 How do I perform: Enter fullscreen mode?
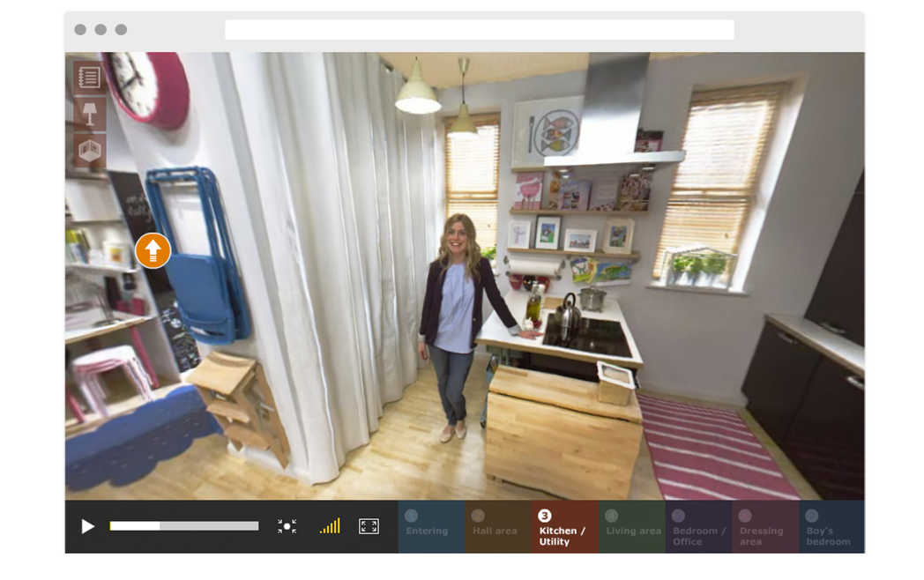coord(369,526)
